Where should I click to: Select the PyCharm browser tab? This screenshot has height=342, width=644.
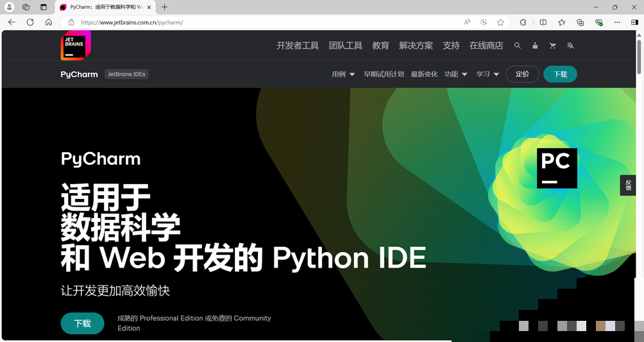point(106,7)
